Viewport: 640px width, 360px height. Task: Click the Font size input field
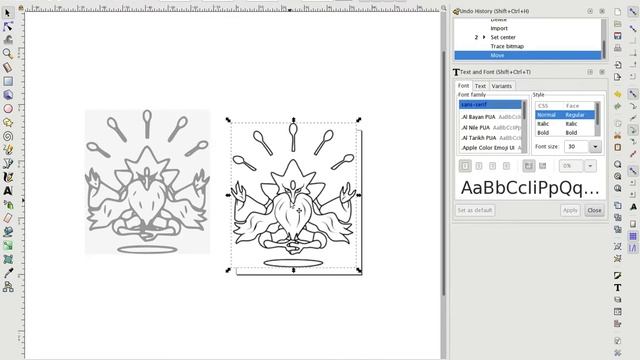[x=576, y=147]
